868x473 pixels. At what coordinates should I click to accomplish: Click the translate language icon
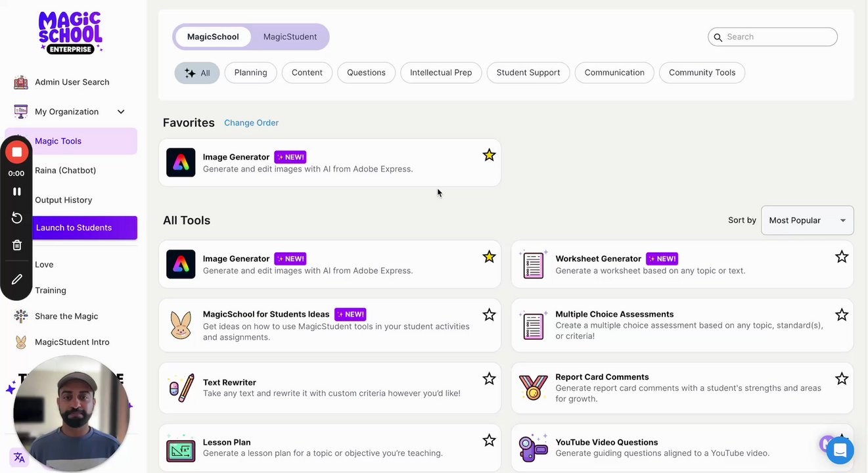(19, 457)
